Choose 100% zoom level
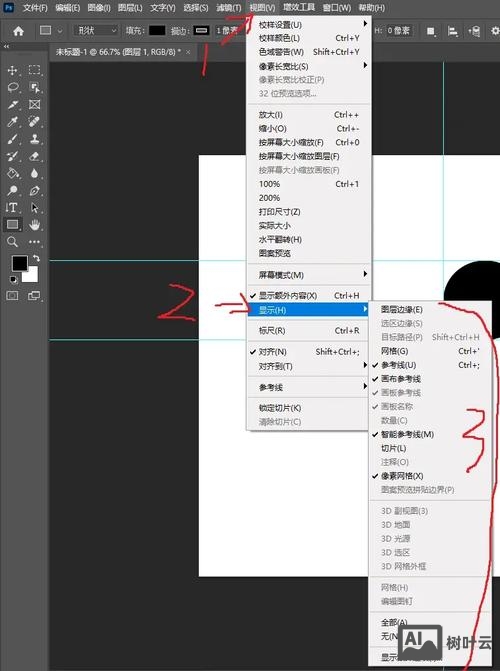This screenshot has width=500, height=671. 309,184
